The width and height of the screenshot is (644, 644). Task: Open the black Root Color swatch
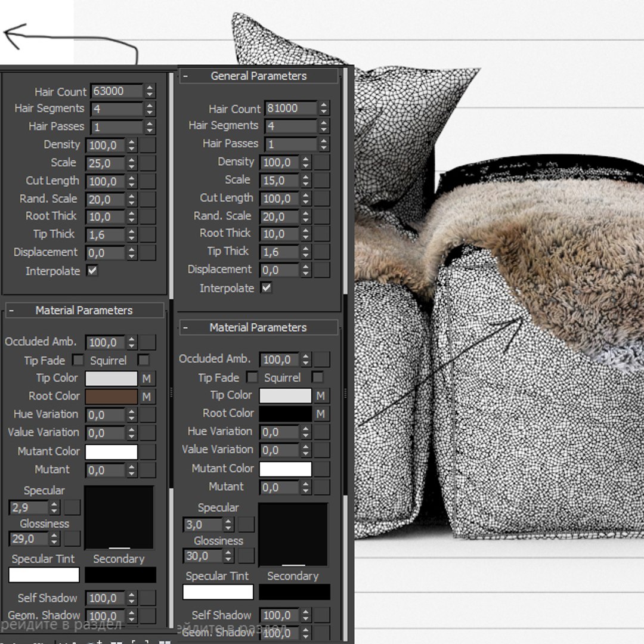click(x=286, y=414)
